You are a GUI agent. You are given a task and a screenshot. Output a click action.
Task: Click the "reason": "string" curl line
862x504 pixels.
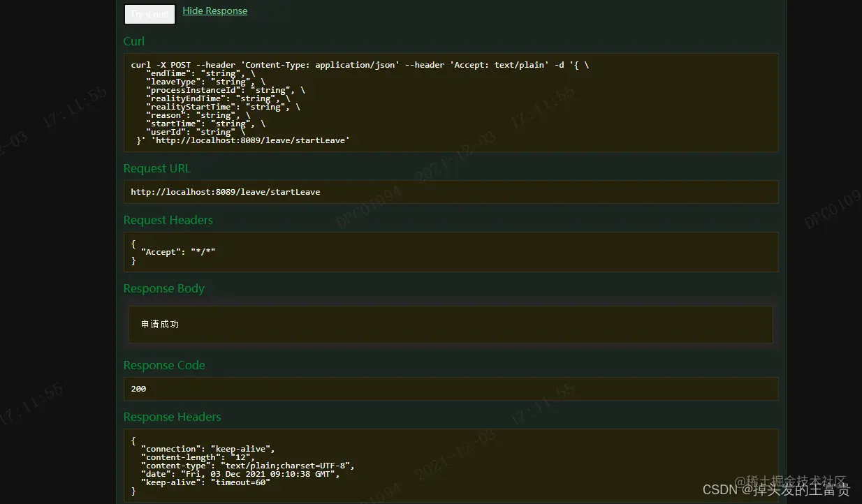[x=198, y=115]
